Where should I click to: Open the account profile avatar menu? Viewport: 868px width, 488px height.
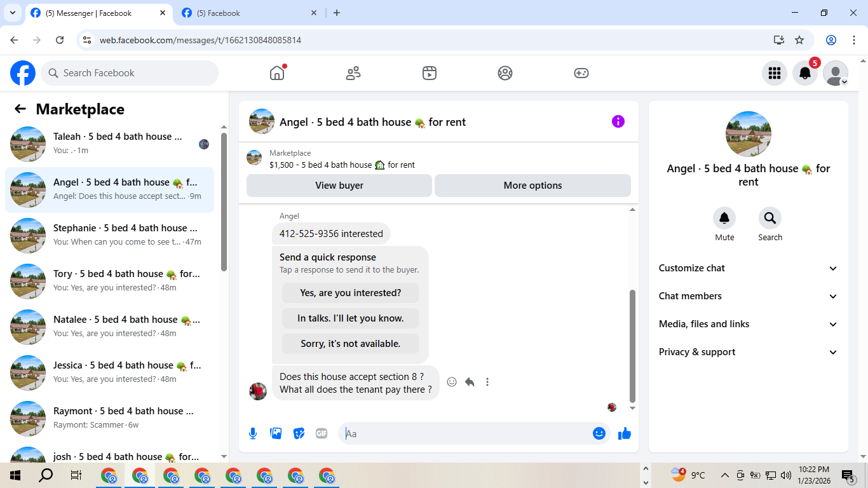tap(836, 73)
